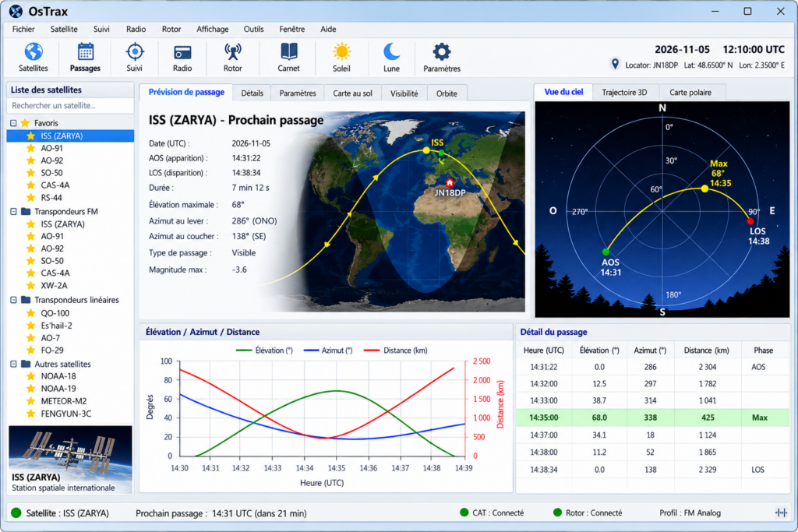The width and height of the screenshot is (798, 532).
Task: Collapse the Transpondeurs FM tree group
Action: pyautogui.click(x=13, y=211)
